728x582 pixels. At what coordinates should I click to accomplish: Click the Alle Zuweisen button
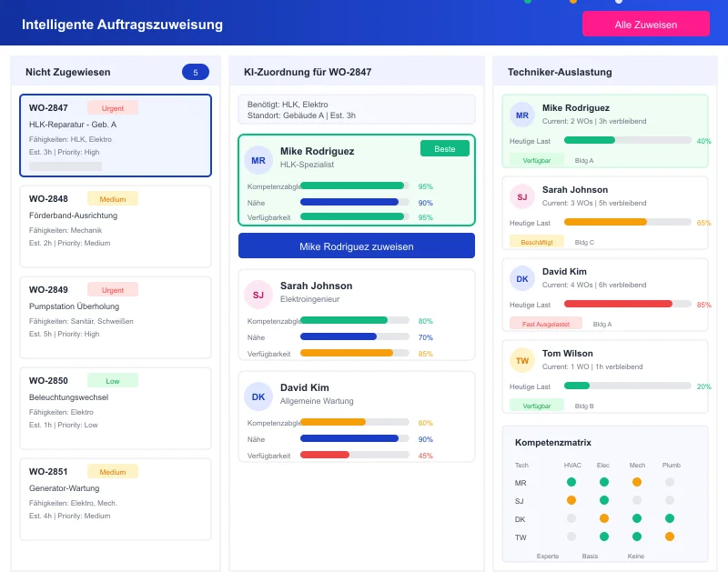[646, 24]
